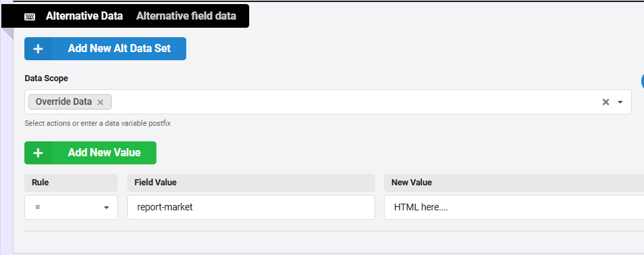This screenshot has height=255, width=644.
Task: Click the Add New Alt Data Set button
Action: 105,49
